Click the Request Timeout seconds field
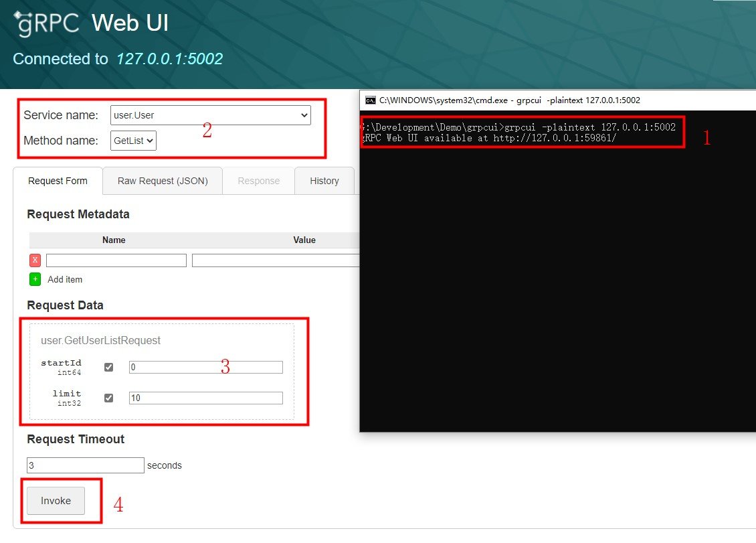This screenshot has height=543, width=756. click(86, 465)
